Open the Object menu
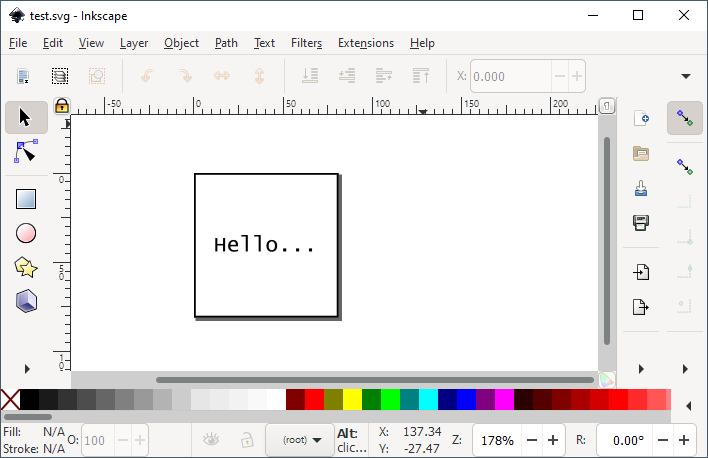The height and width of the screenshot is (458, 708). pos(181,43)
